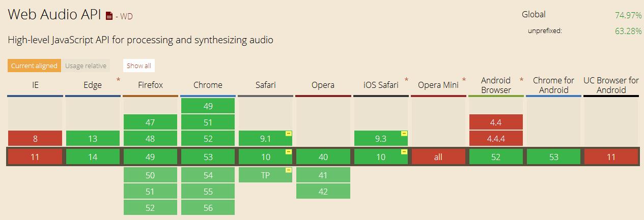Click the Opera 42 version cell
Screen dimensions: 644x220
323,191
